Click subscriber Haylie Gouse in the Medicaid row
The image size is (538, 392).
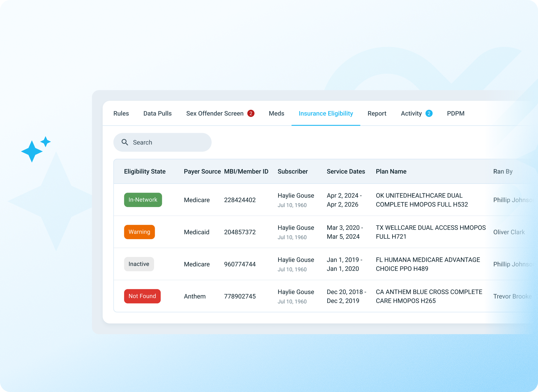click(x=296, y=228)
